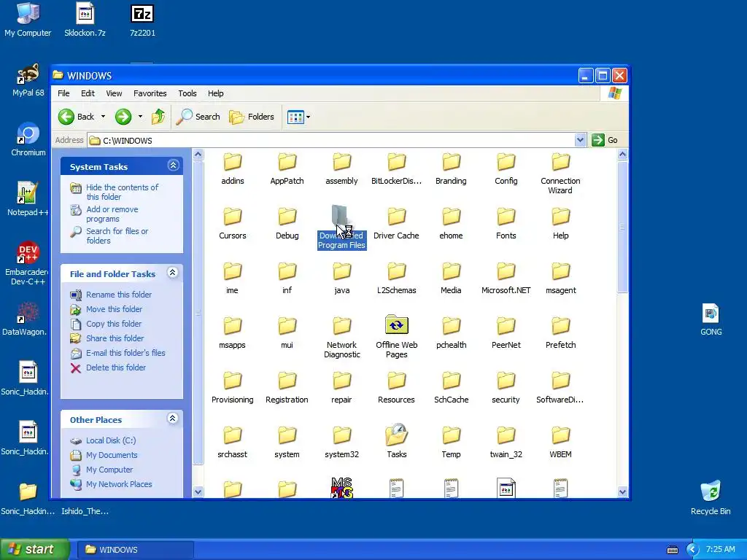Open the File menu

click(63, 93)
